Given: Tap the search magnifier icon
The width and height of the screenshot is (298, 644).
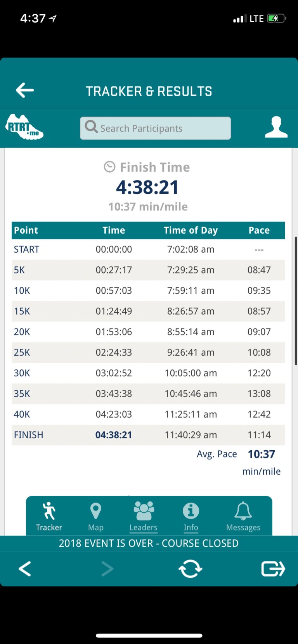Looking at the screenshot, I should (91, 127).
